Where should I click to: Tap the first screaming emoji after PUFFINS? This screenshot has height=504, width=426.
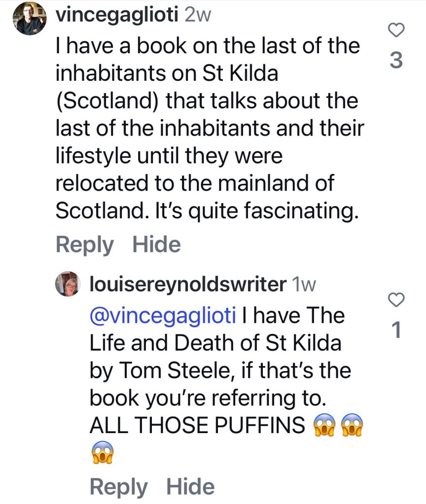[324, 425]
